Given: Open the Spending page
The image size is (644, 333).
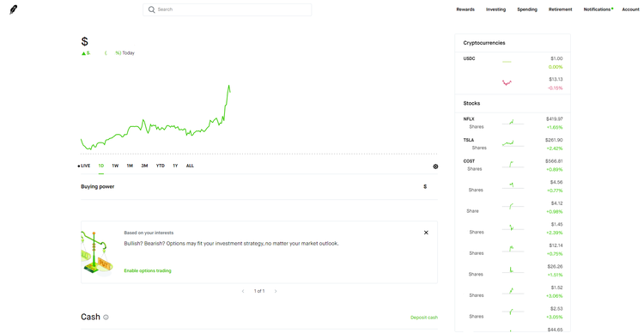Looking at the screenshot, I should click(527, 9).
